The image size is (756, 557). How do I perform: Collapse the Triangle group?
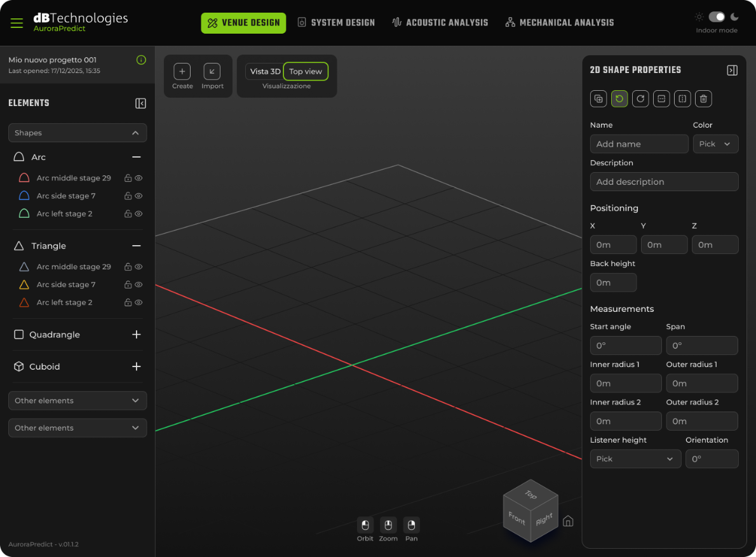137,246
